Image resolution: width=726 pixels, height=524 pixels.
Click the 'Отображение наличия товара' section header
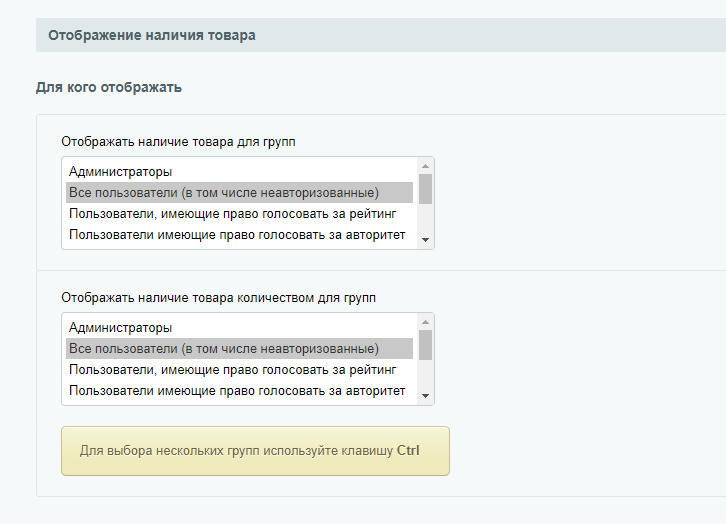(381, 35)
